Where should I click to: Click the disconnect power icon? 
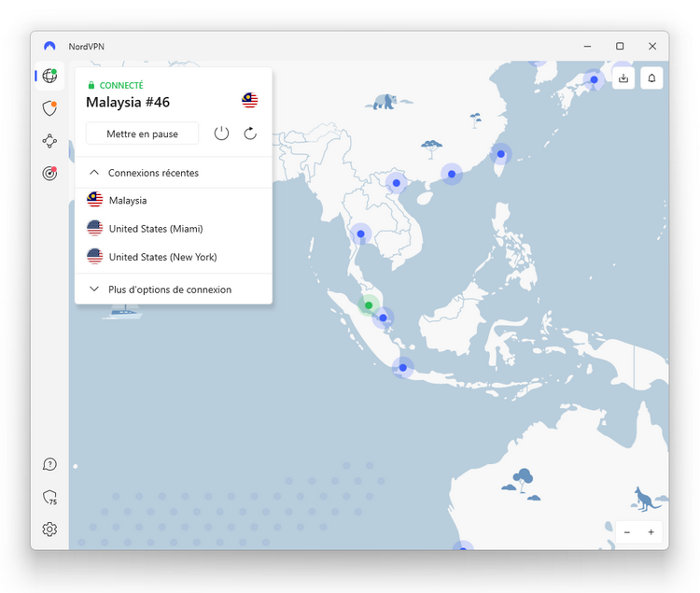click(221, 134)
